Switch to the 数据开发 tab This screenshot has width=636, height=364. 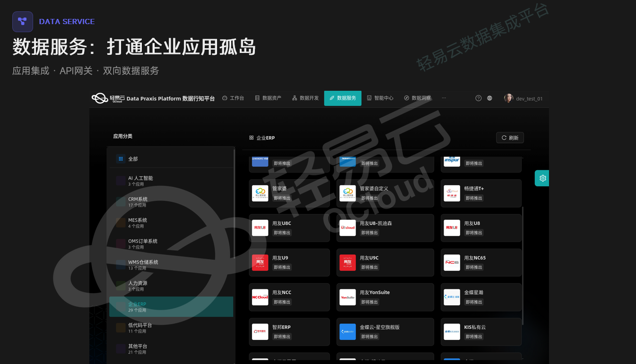point(305,98)
